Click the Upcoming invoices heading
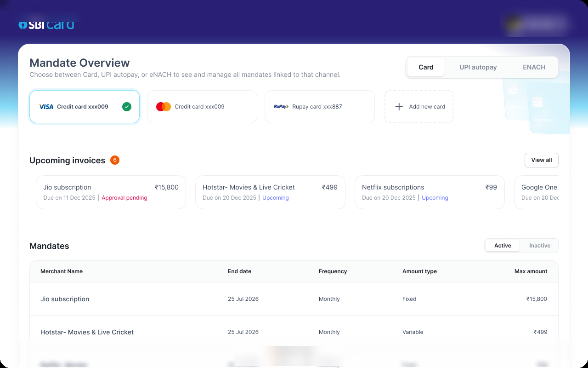Image resolution: width=588 pixels, height=368 pixels. point(68,161)
